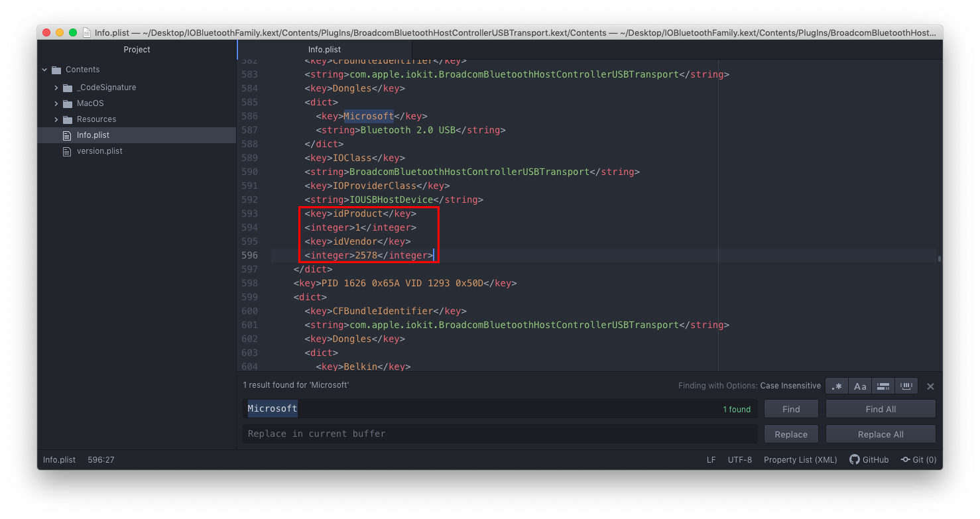Expand the MacOS folder chevron
This screenshot has height=519, width=980.
[56, 103]
